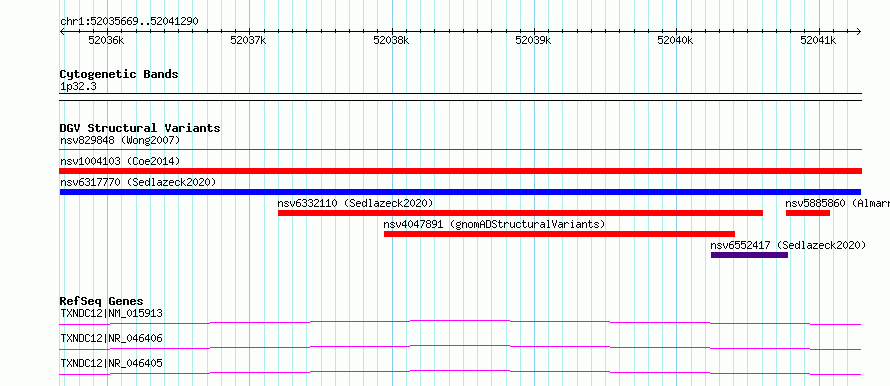
Task: Click the 1p32.3 cytogenetic band bar
Action: [460, 97]
